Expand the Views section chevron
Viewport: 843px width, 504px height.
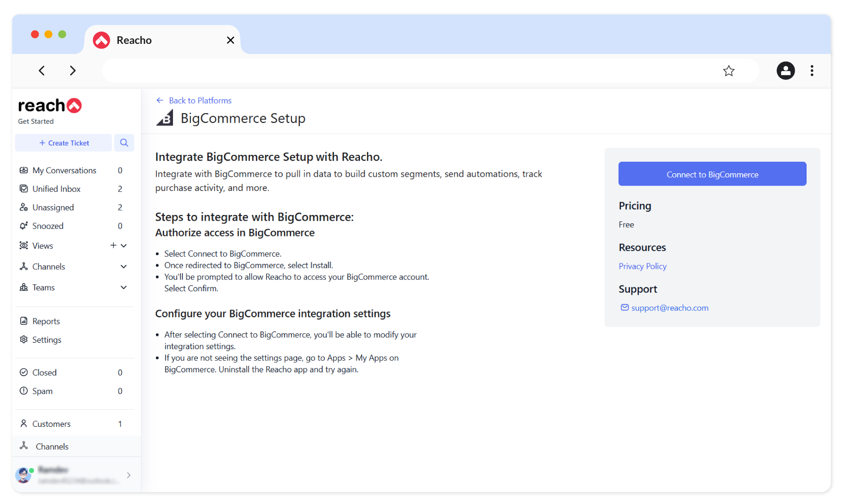124,246
